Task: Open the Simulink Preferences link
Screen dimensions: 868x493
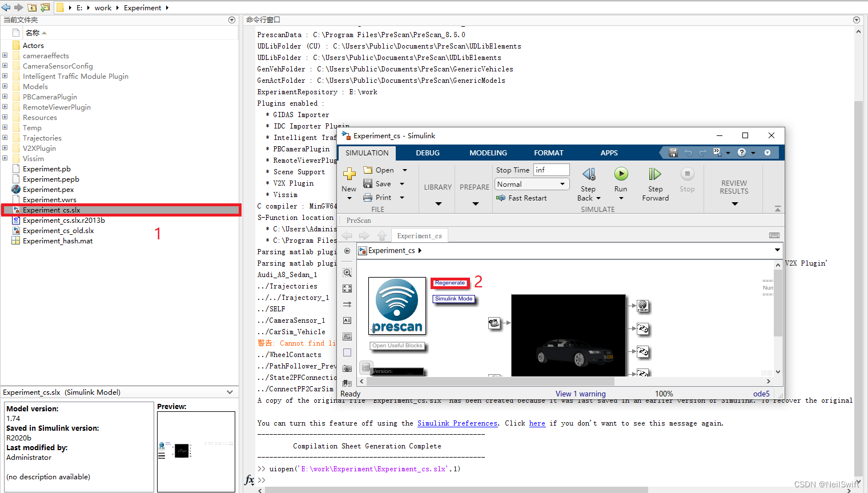Action: (x=457, y=423)
